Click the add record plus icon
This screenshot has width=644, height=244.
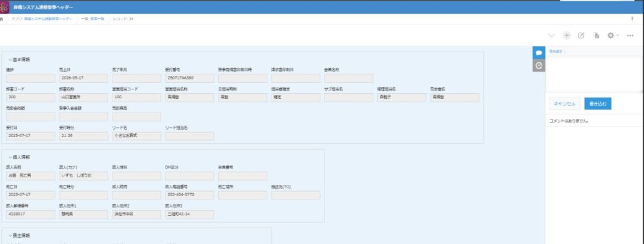tap(567, 36)
